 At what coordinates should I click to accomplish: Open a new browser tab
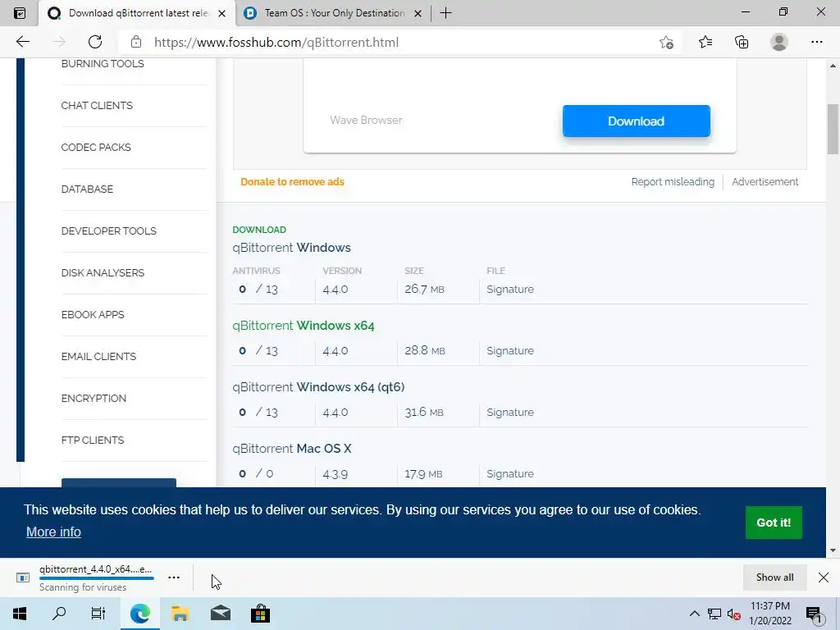(445, 13)
